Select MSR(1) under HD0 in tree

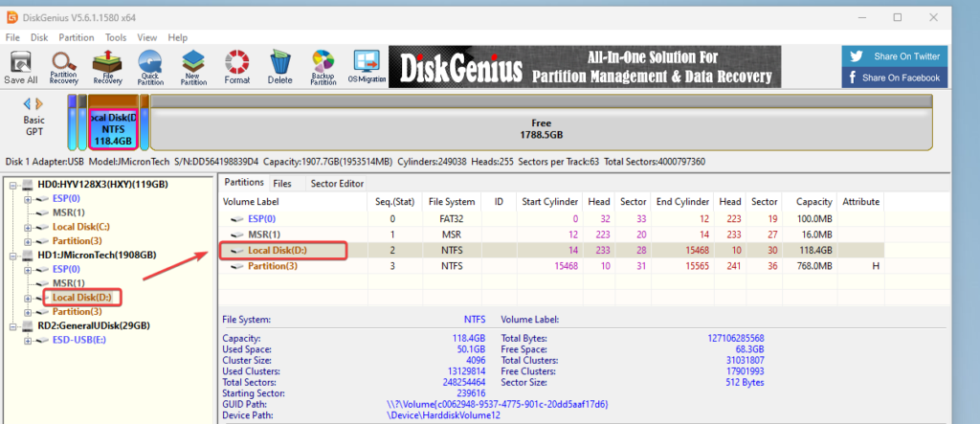69,212
